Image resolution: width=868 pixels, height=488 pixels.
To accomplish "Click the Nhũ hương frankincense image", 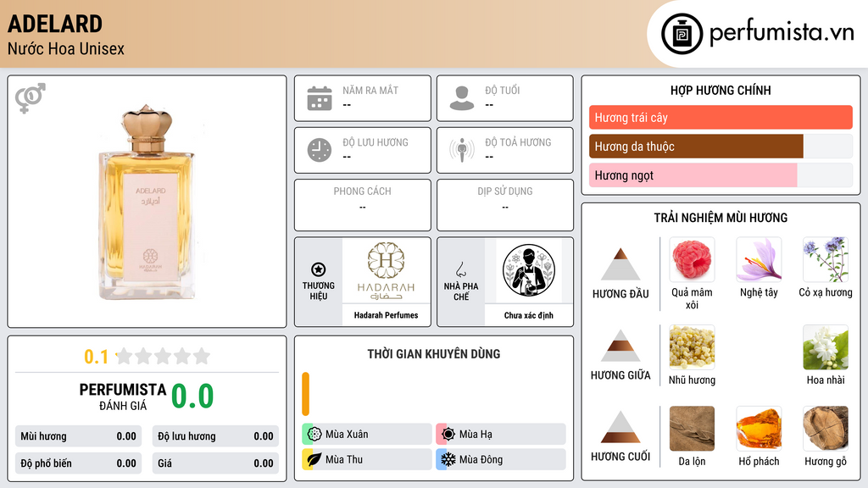I will pyautogui.click(x=692, y=347).
